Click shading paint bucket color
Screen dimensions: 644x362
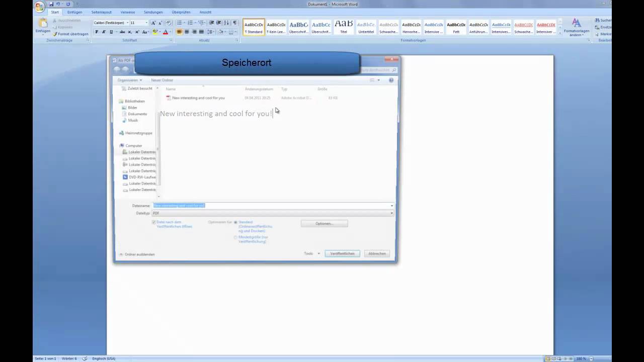[x=222, y=32]
